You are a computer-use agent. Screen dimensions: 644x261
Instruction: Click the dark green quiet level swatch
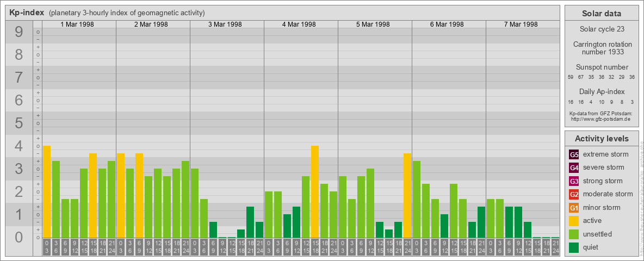coord(574,247)
